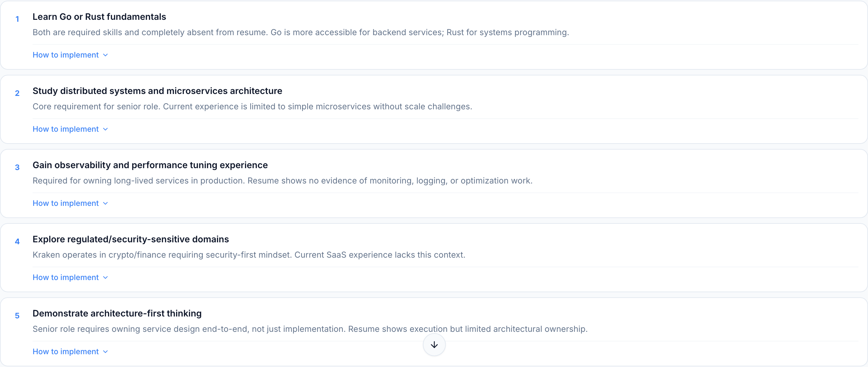Image resolution: width=868 pixels, height=367 pixels.
Task: Expand "How to implement" for Go or Rust fundamentals
Action: coord(66,55)
